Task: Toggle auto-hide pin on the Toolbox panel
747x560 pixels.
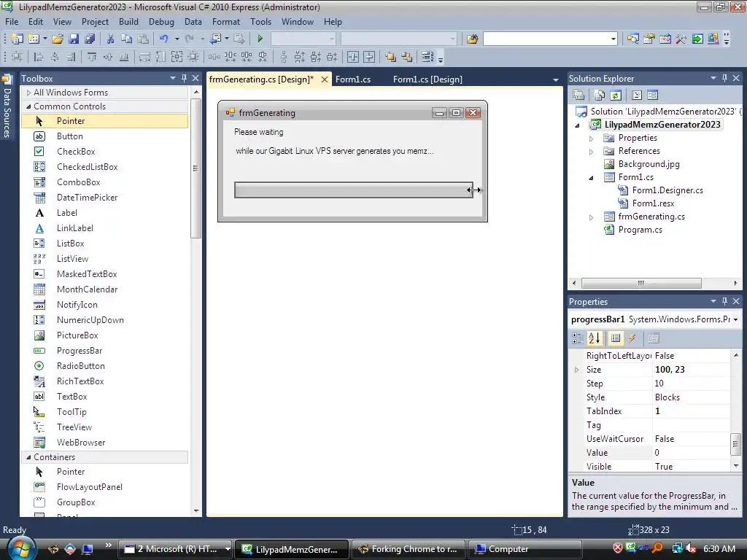Action: pos(184,78)
